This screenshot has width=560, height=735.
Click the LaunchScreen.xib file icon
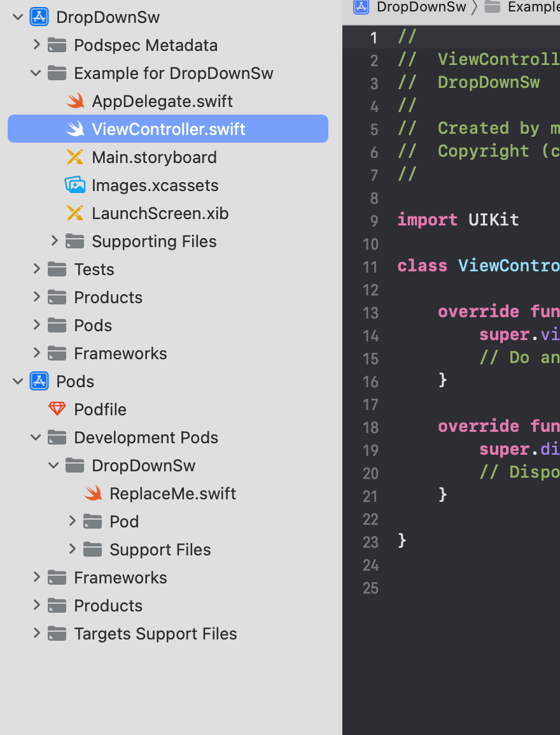click(x=75, y=213)
